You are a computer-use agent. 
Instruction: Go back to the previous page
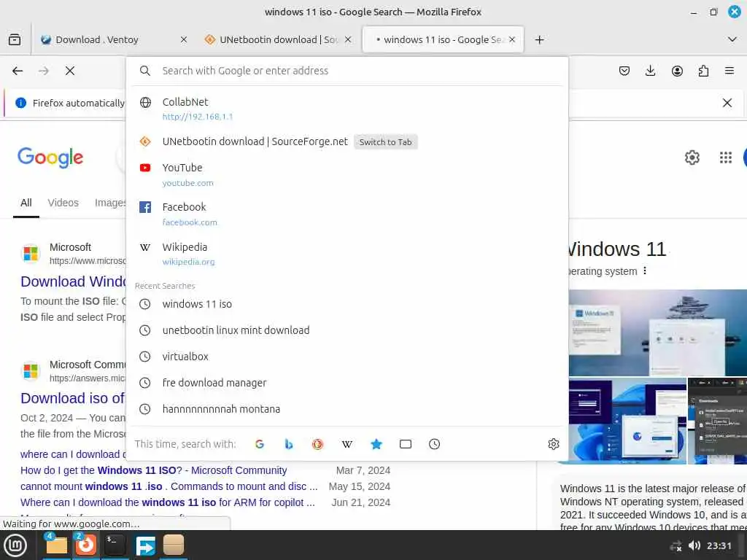18,71
